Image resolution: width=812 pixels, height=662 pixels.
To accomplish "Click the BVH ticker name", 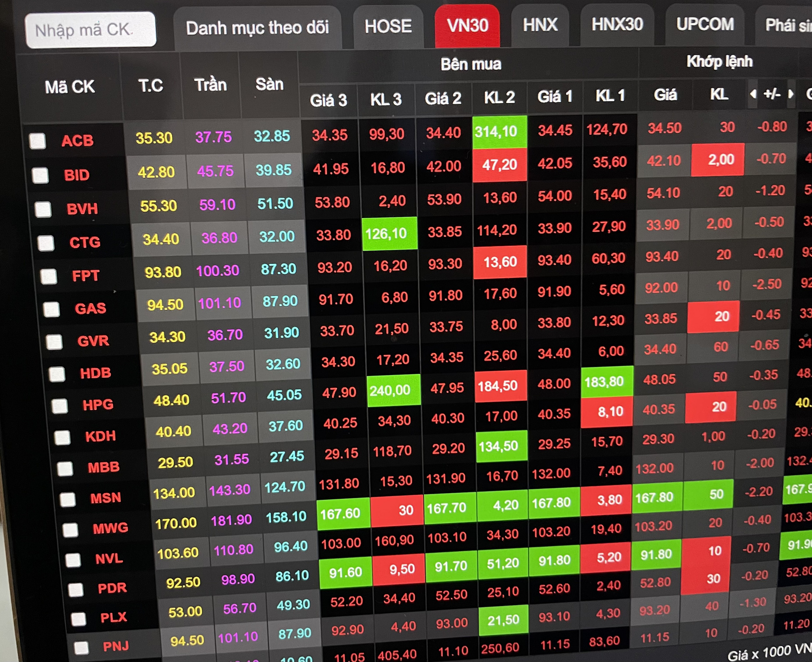I will (82, 209).
